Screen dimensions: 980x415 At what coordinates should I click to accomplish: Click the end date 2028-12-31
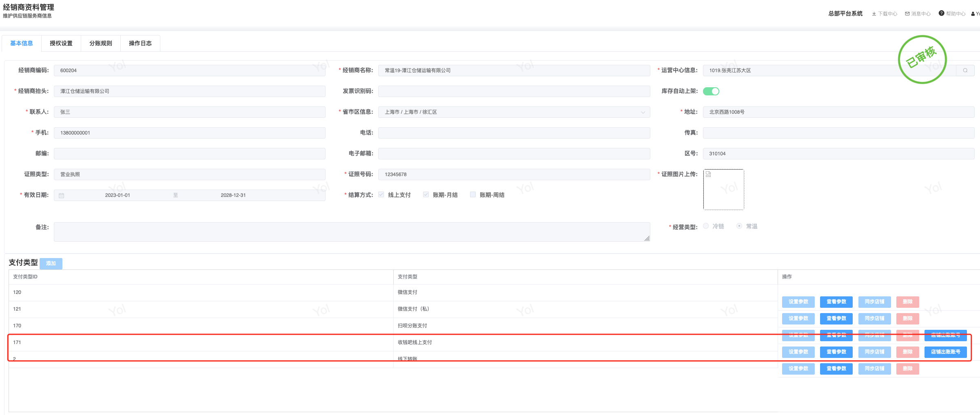[233, 195]
